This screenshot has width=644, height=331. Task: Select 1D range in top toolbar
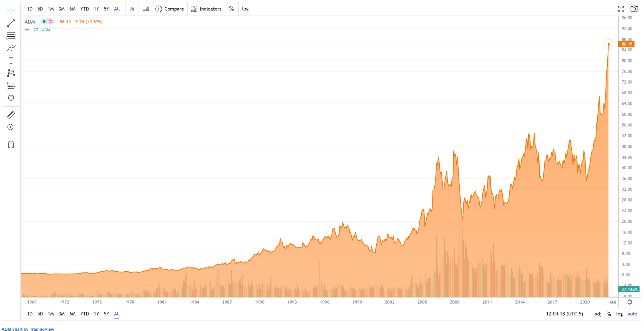(x=30, y=9)
